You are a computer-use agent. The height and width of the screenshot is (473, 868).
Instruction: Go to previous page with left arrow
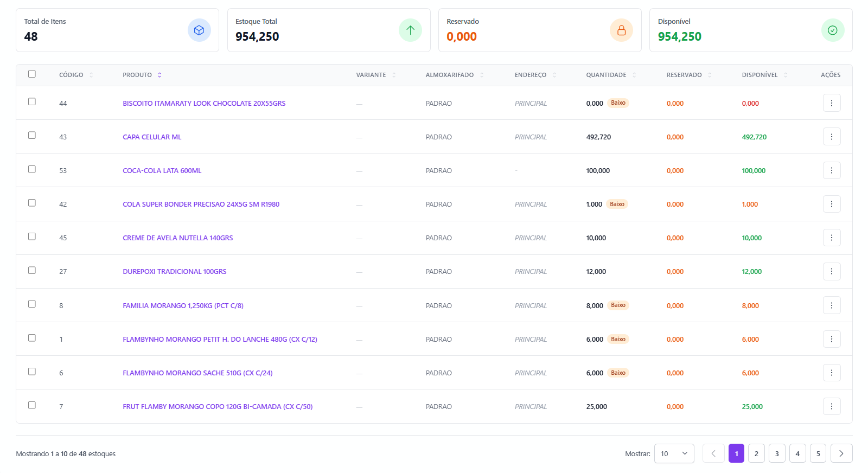(713, 453)
